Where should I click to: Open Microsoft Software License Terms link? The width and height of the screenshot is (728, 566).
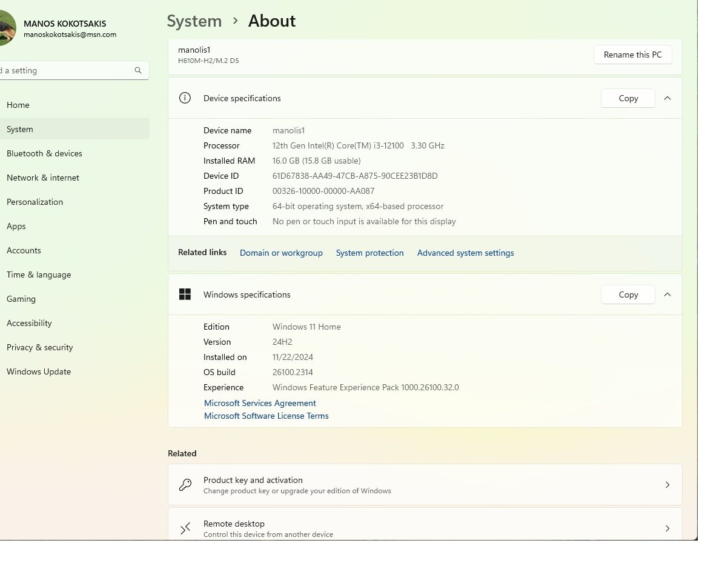click(x=266, y=416)
